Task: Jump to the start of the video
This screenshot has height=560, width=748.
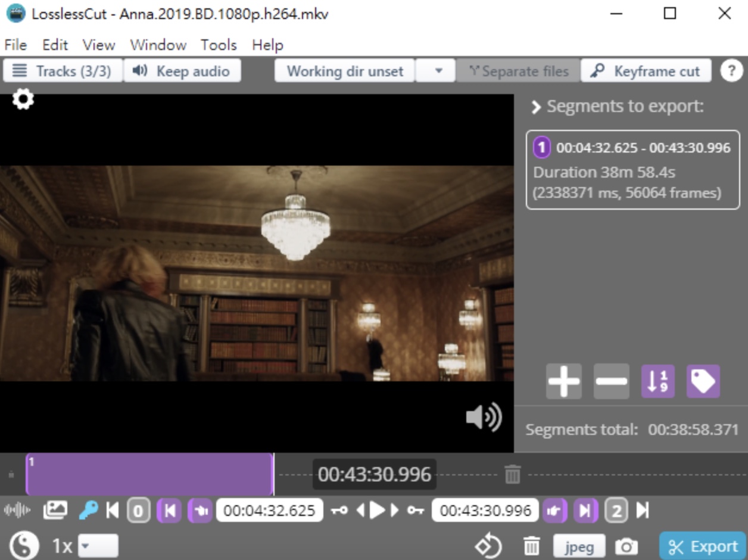Action: pos(113,511)
